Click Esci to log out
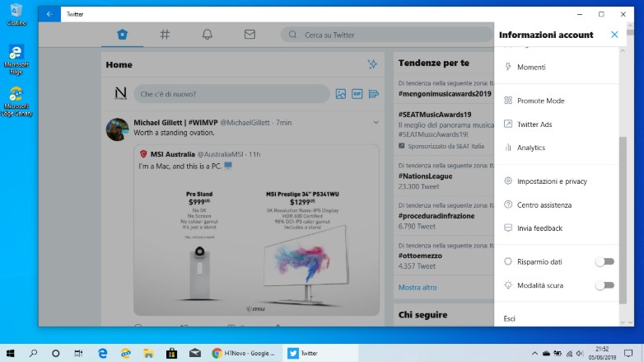This screenshot has height=362, width=644. tap(509, 319)
